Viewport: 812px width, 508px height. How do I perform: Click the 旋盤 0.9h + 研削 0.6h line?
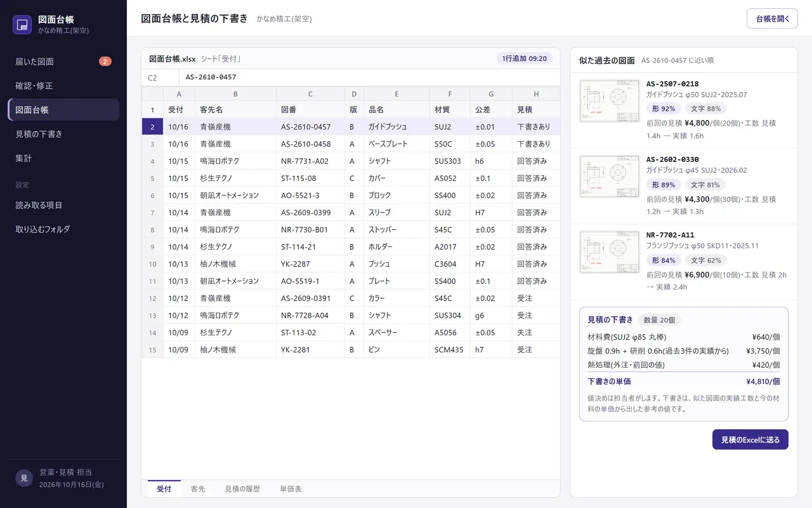(684, 351)
